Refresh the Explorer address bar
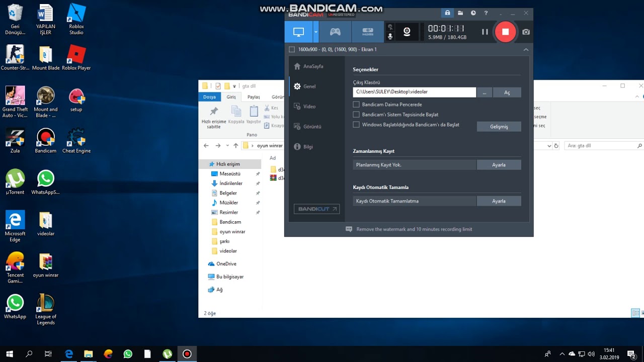The width and height of the screenshot is (644, 362). click(x=556, y=146)
